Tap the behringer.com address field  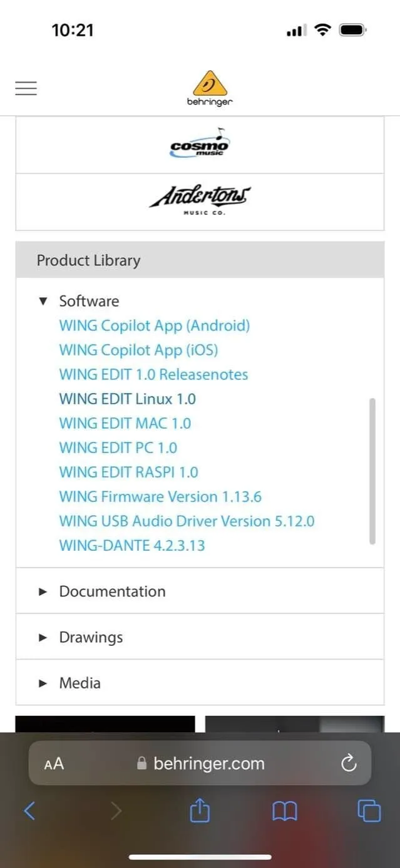coord(200,763)
